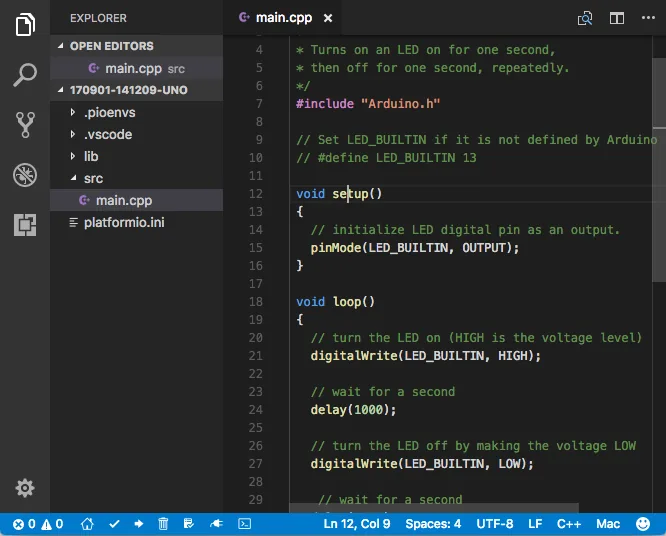Open the Source Control view
Image resolution: width=666 pixels, height=536 pixels.
(x=25, y=125)
